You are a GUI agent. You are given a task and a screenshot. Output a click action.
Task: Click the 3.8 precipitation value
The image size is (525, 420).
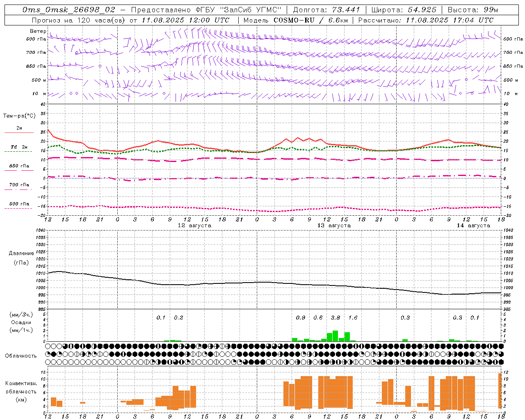pyautogui.click(x=336, y=317)
